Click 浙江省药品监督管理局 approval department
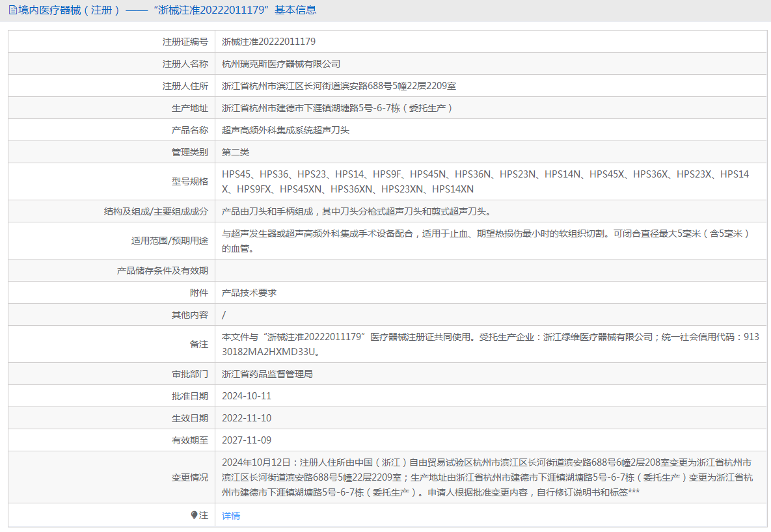This screenshot has width=771, height=532. 267,374
